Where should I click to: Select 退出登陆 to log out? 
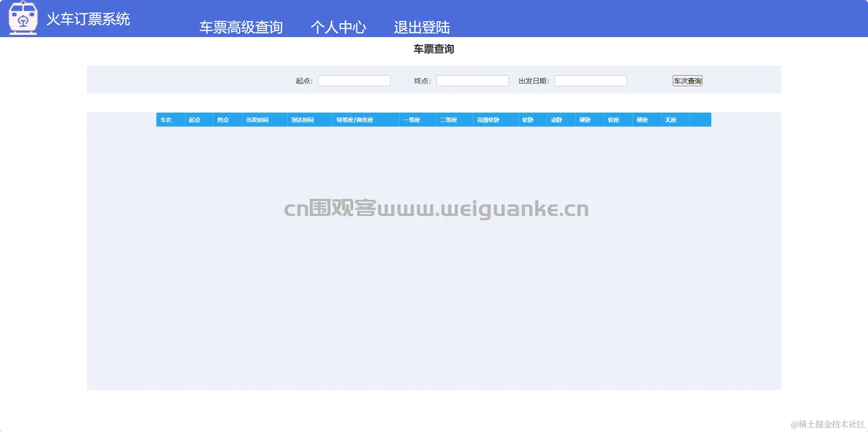click(422, 27)
